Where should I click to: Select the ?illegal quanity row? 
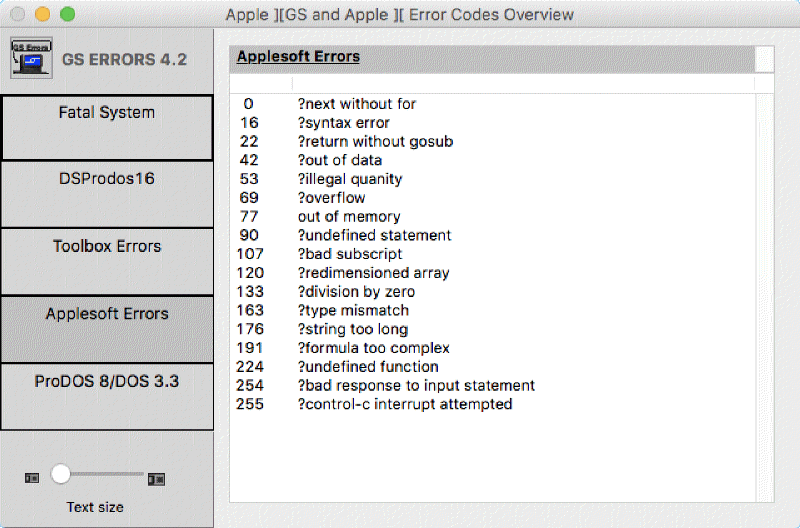coord(492,179)
